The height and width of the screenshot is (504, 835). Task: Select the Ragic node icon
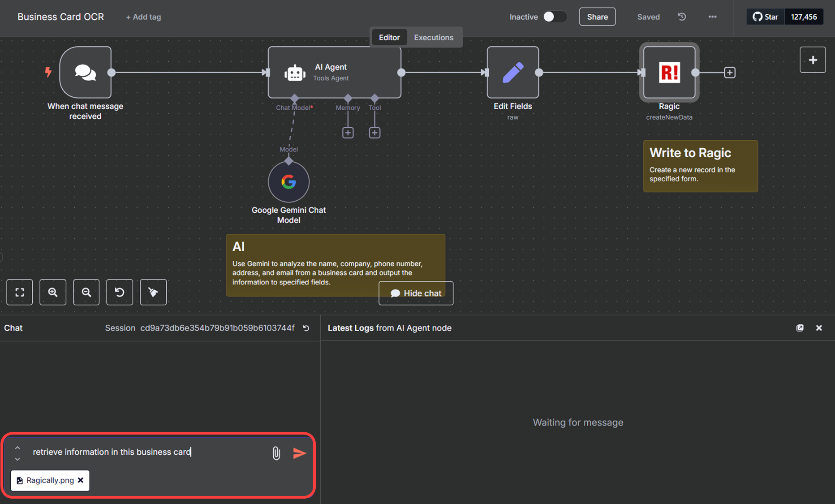pyautogui.click(x=669, y=72)
